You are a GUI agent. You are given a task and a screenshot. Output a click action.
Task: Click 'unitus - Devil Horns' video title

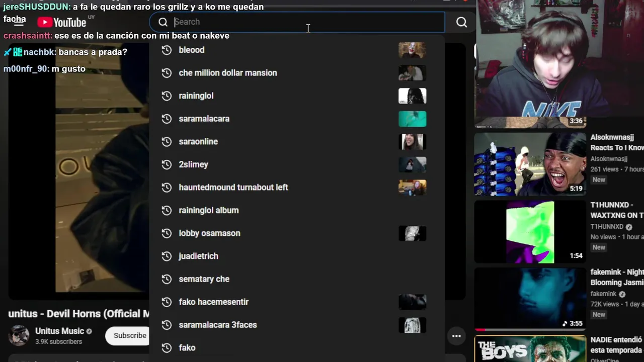click(x=79, y=314)
